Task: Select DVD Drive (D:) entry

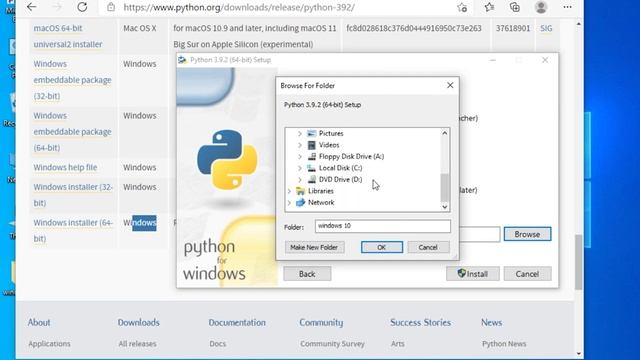Action: tap(340, 179)
